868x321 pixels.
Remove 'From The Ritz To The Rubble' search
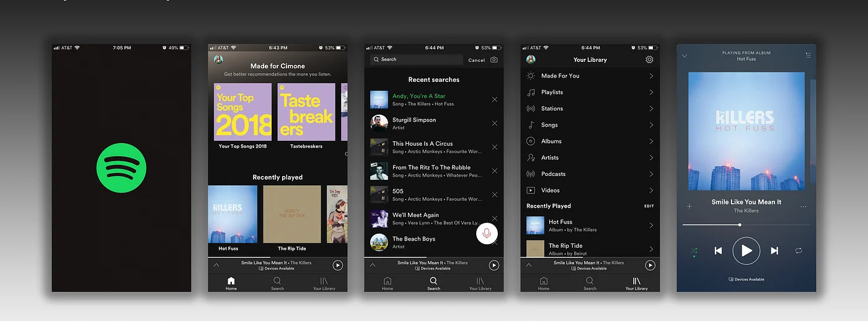point(495,171)
